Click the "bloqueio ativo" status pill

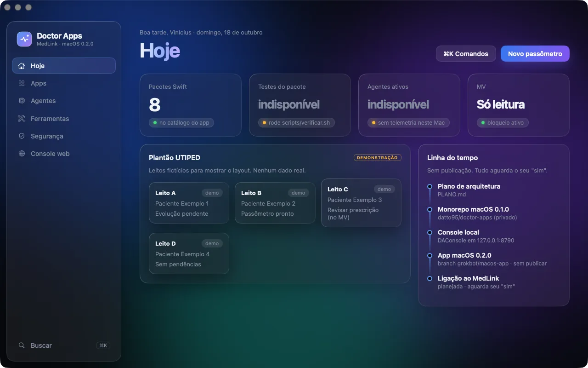tap(503, 123)
